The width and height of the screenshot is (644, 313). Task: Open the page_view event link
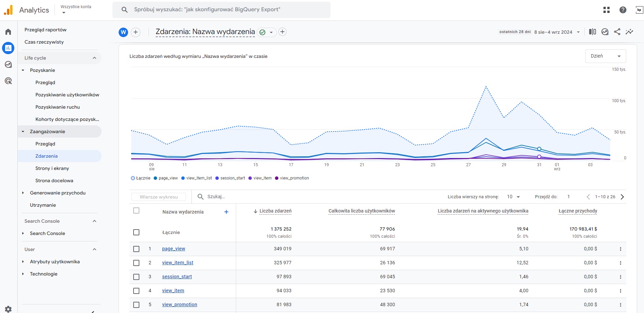pyautogui.click(x=173, y=249)
